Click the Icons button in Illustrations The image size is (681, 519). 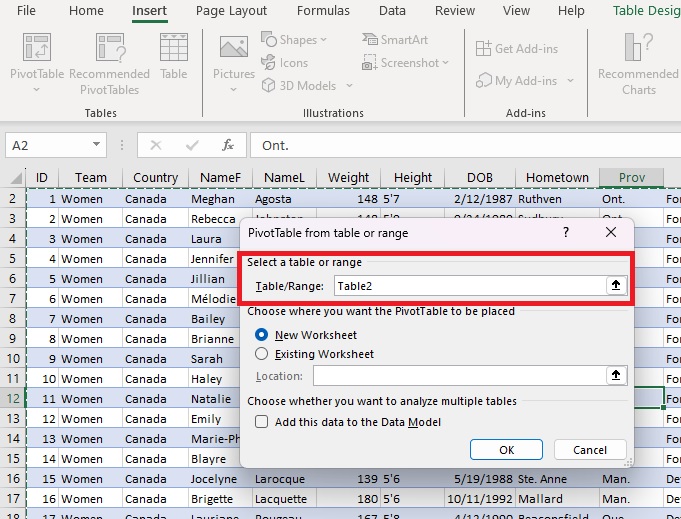284,63
